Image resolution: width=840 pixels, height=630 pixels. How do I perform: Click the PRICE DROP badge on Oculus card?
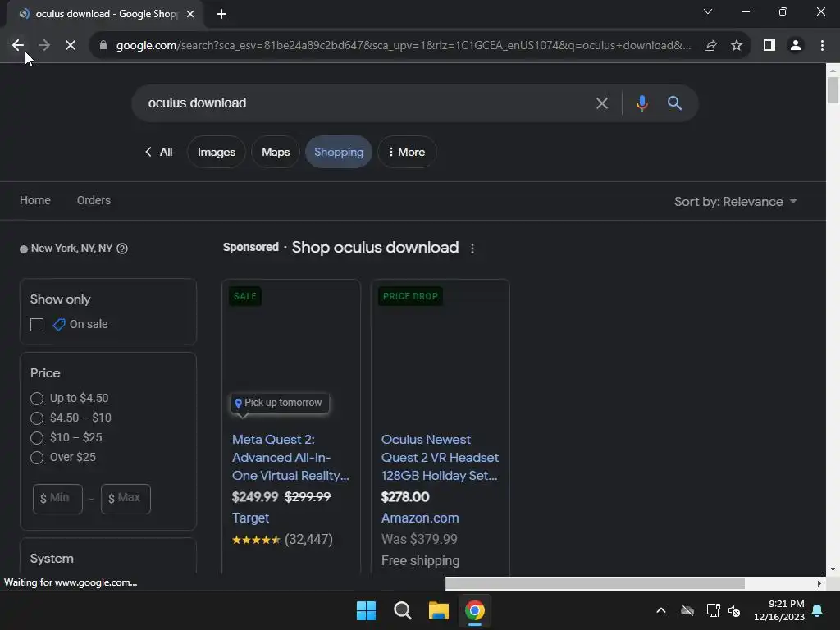410,296
